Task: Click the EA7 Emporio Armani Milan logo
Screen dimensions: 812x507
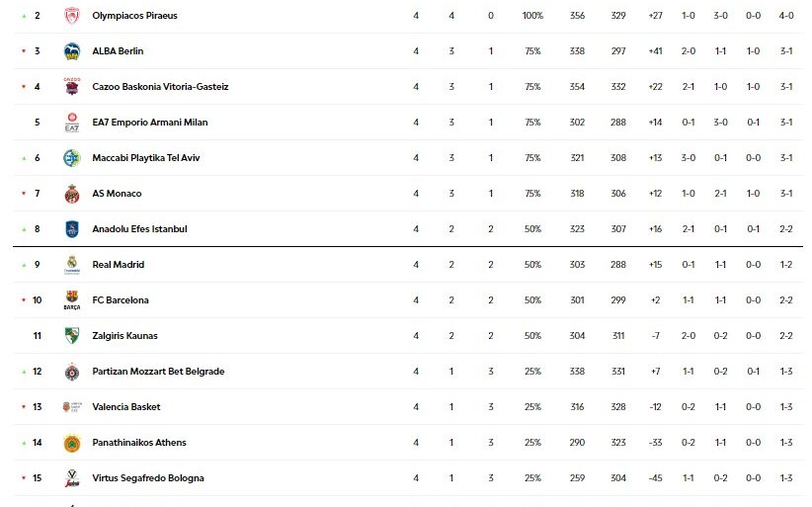Action: pyautogui.click(x=71, y=123)
